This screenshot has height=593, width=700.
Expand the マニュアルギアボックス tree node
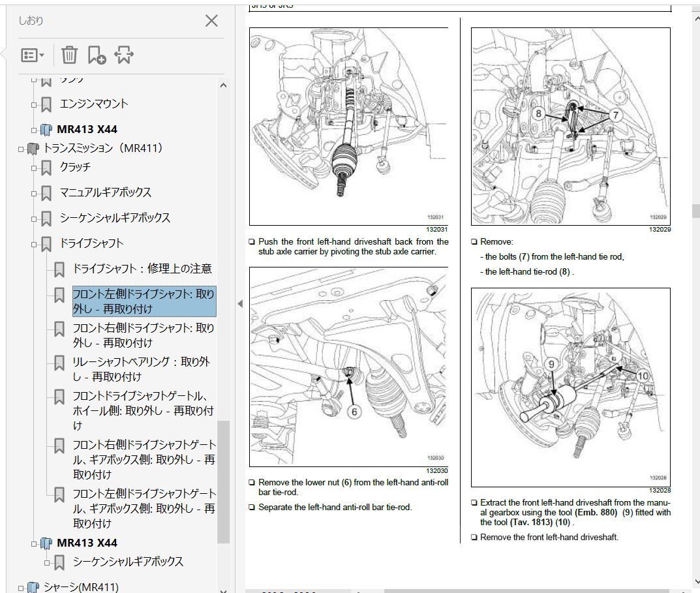34,194
